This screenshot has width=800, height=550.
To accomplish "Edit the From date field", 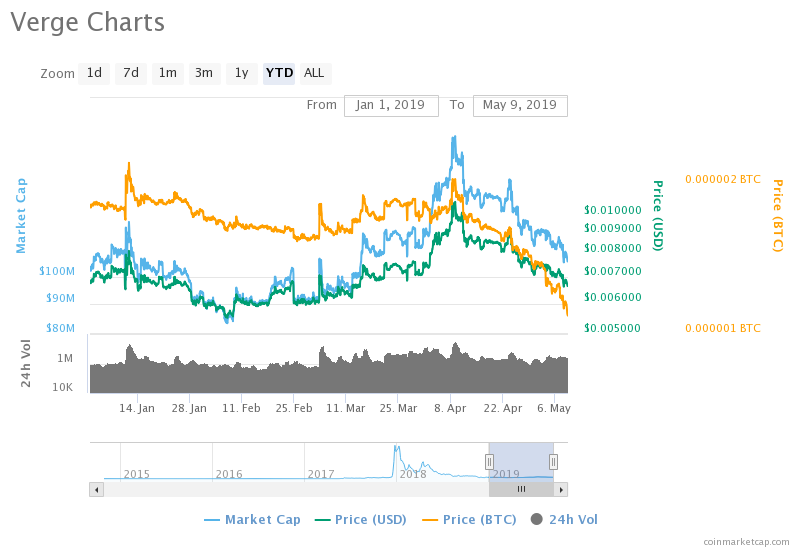I will 391,106.
